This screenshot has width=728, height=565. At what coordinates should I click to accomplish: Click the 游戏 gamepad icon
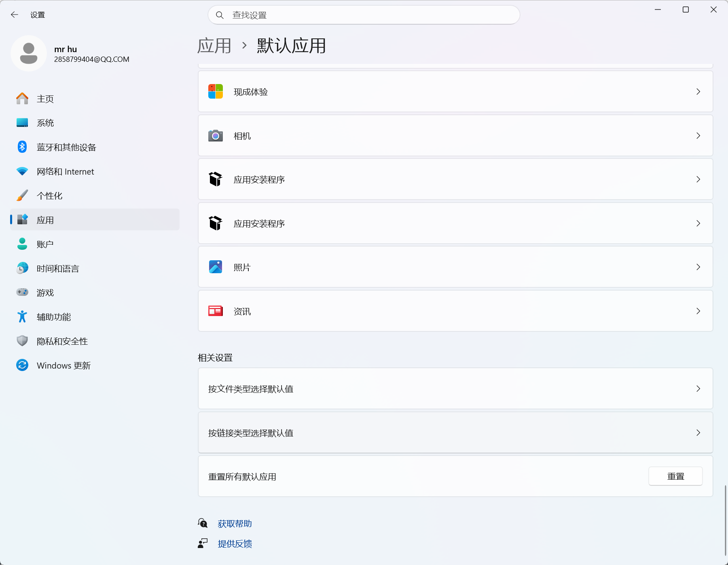tap(22, 292)
